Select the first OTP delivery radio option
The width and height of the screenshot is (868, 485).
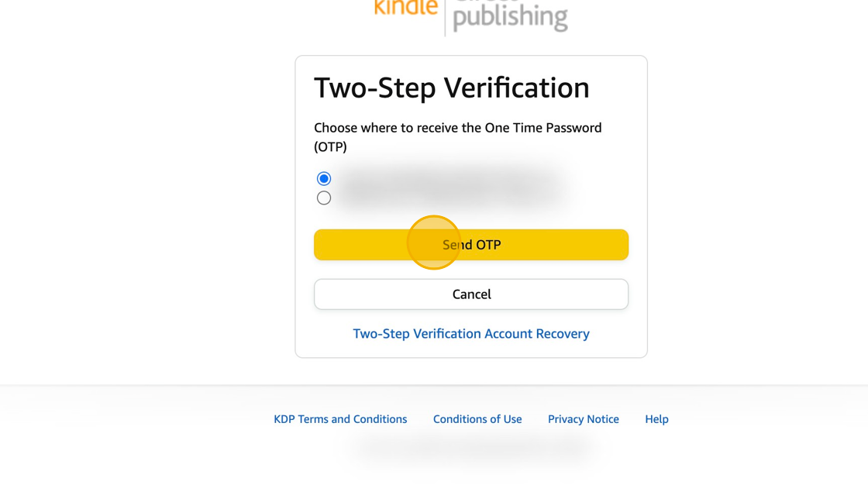coord(324,179)
